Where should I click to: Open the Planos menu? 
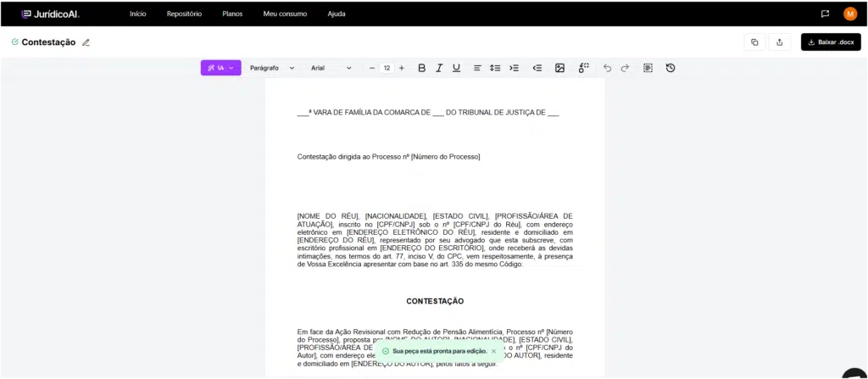[x=232, y=14]
